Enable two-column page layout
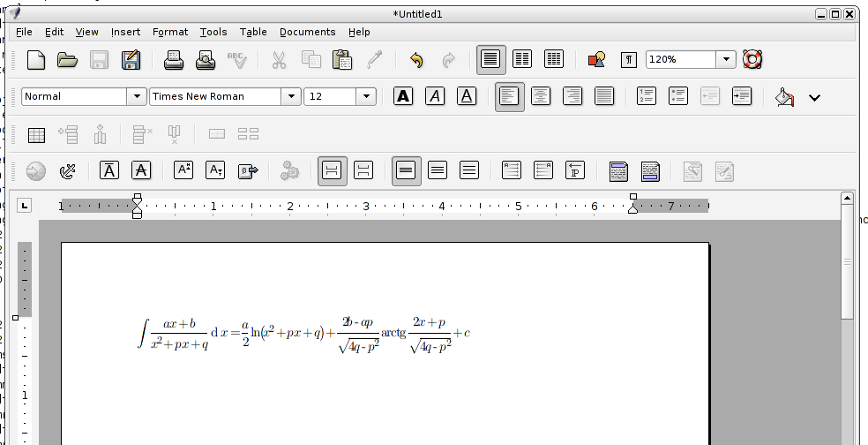 tap(522, 60)
